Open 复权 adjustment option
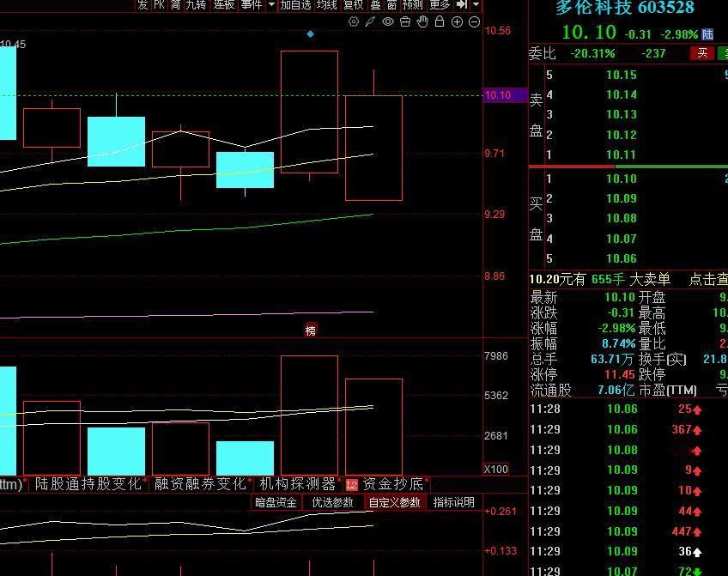The image size is (728, 576). point(354,5)
